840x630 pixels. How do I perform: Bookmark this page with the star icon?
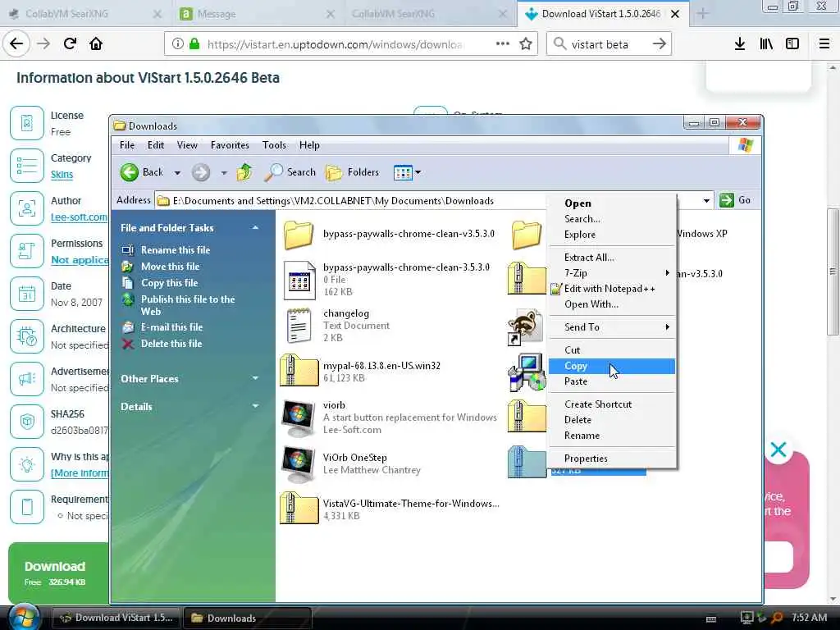click(526, 44)
